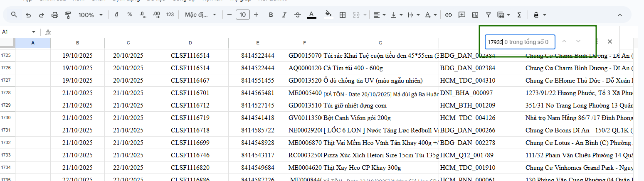Increase decimal places
This screenshot has height=181, width=644.
pyautogui.click(x=157, y=15)
